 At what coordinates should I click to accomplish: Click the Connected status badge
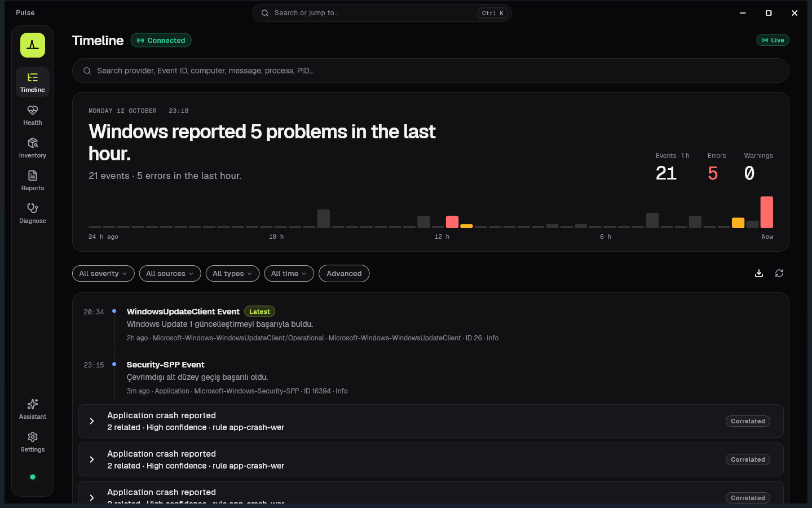161,40
